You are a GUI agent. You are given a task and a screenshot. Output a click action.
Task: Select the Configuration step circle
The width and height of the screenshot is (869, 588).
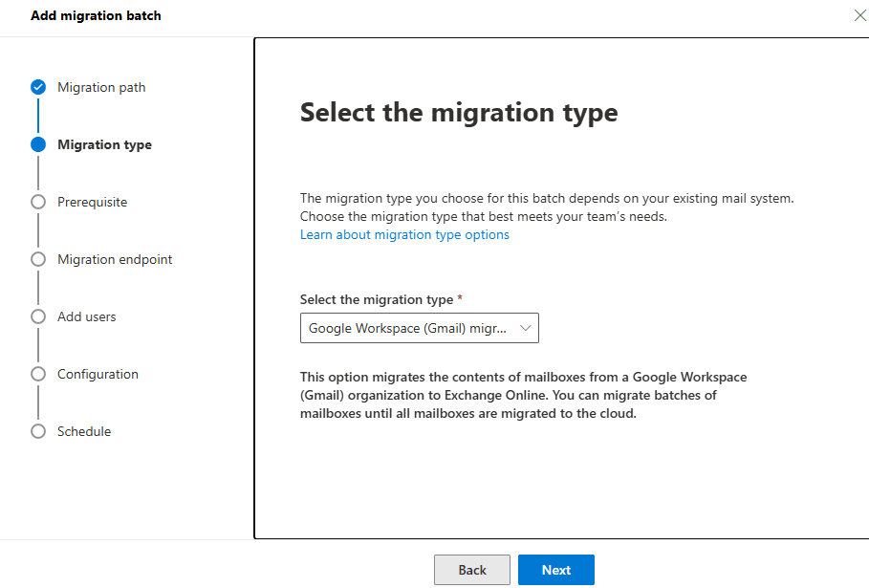click(38, 374)
